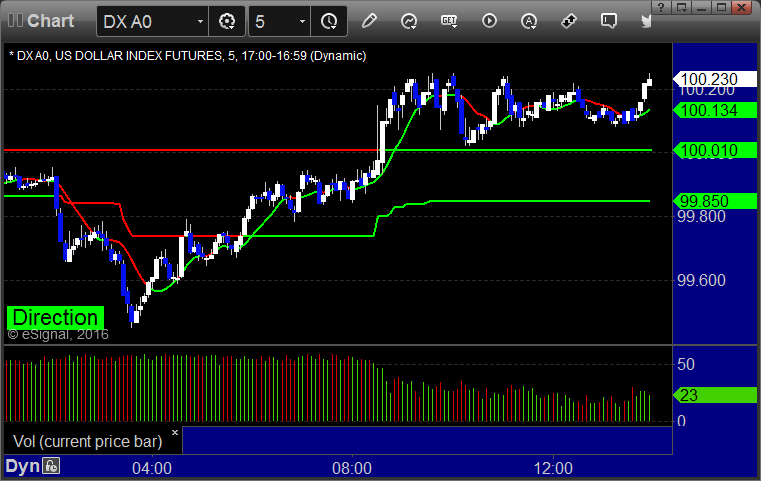Close the Vol study panel

(x=175, y=432)
